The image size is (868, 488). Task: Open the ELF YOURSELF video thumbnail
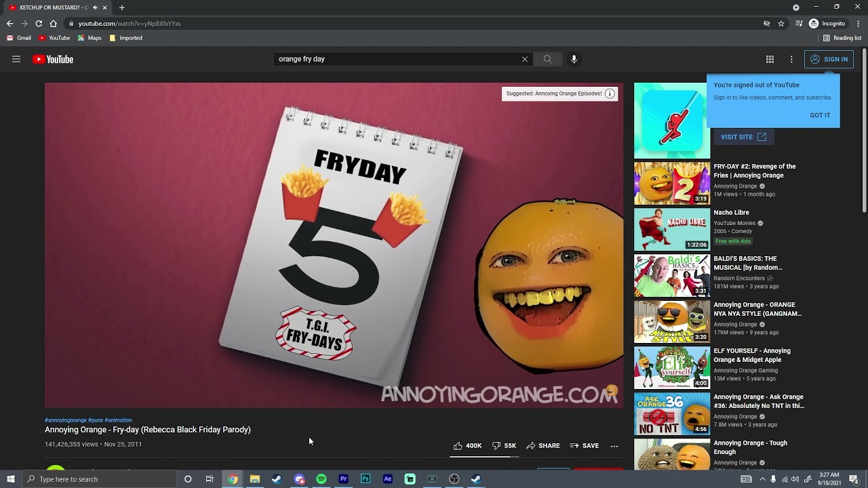(x=672, y=367)
